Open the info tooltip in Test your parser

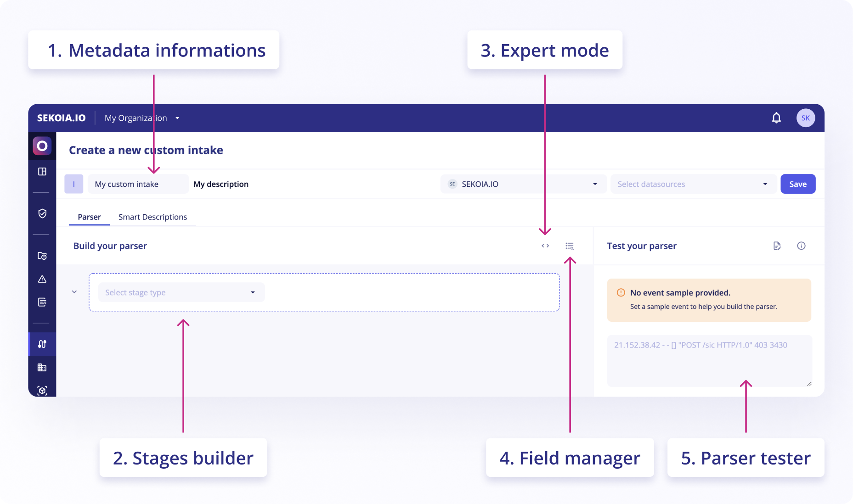802,246
